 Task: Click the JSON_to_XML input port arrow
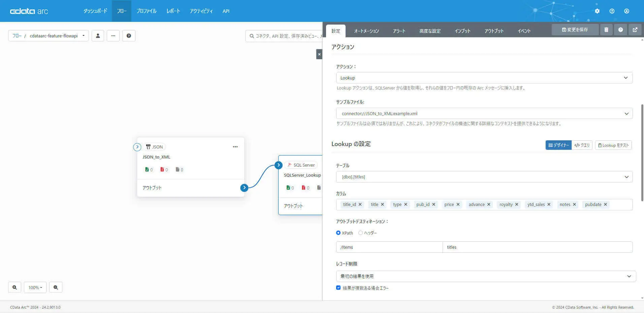click(x=137, y=147)
